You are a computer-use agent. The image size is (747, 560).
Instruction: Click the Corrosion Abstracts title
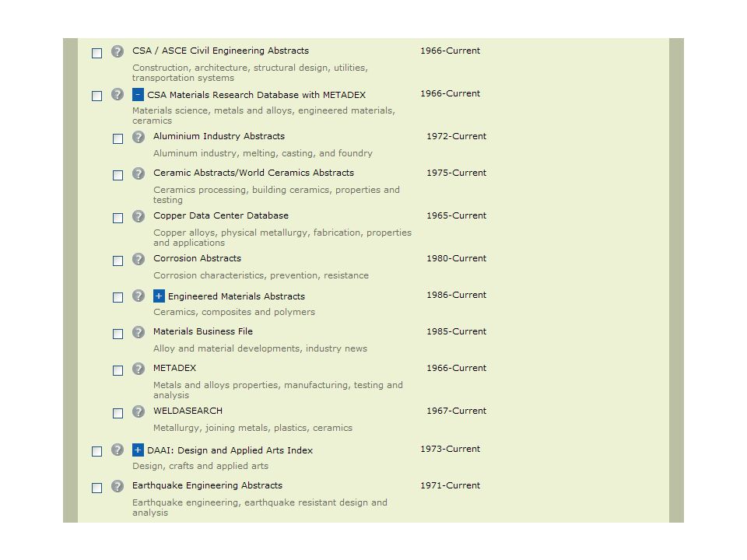tap(197, 258)
